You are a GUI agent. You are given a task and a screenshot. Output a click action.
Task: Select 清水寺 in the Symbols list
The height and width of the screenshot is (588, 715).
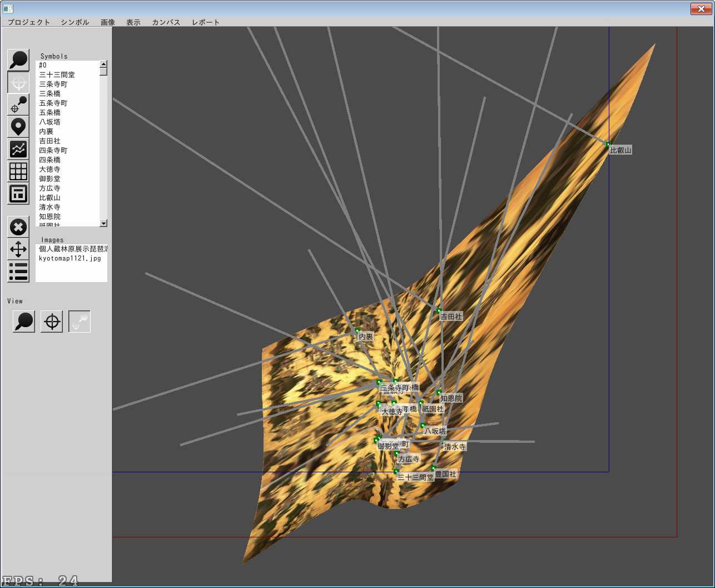click(67, 207)
